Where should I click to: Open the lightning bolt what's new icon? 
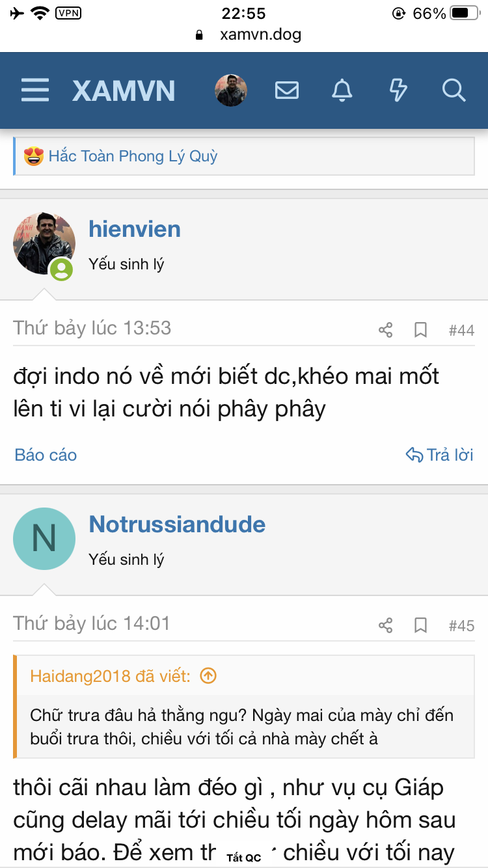click(x=398, y=90)
